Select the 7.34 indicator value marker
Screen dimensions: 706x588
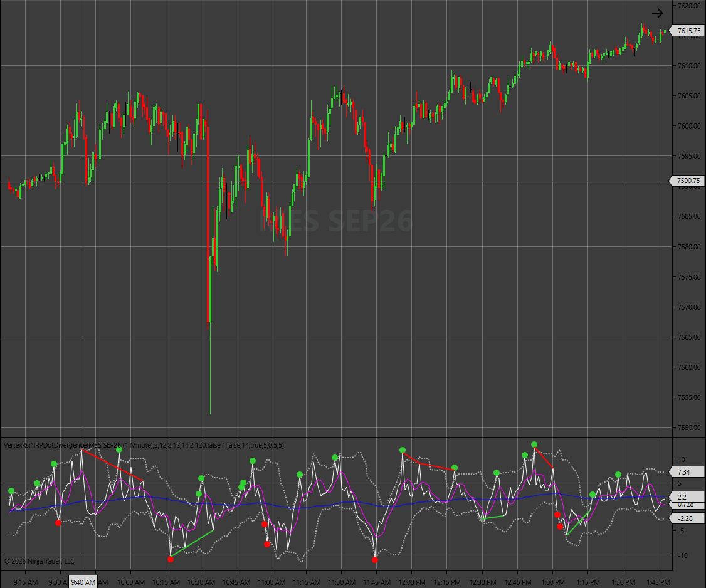(x=687, y=472)
